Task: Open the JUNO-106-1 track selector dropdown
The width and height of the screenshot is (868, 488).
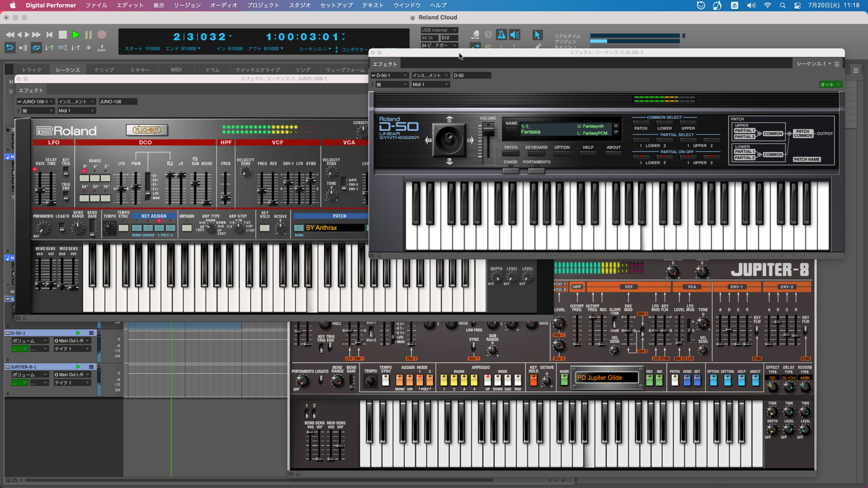Action: [36, 101]
